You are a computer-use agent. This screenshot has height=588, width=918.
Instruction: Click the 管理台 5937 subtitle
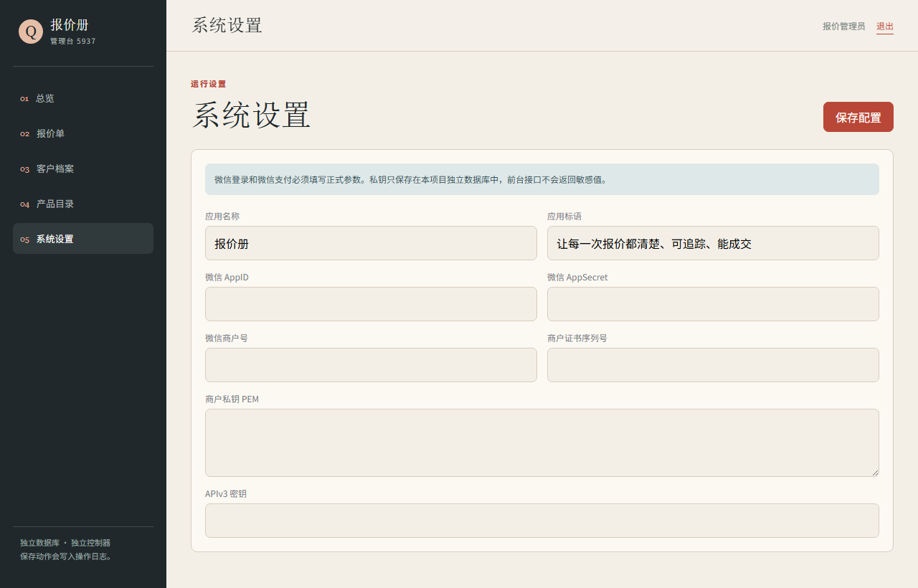72,42
